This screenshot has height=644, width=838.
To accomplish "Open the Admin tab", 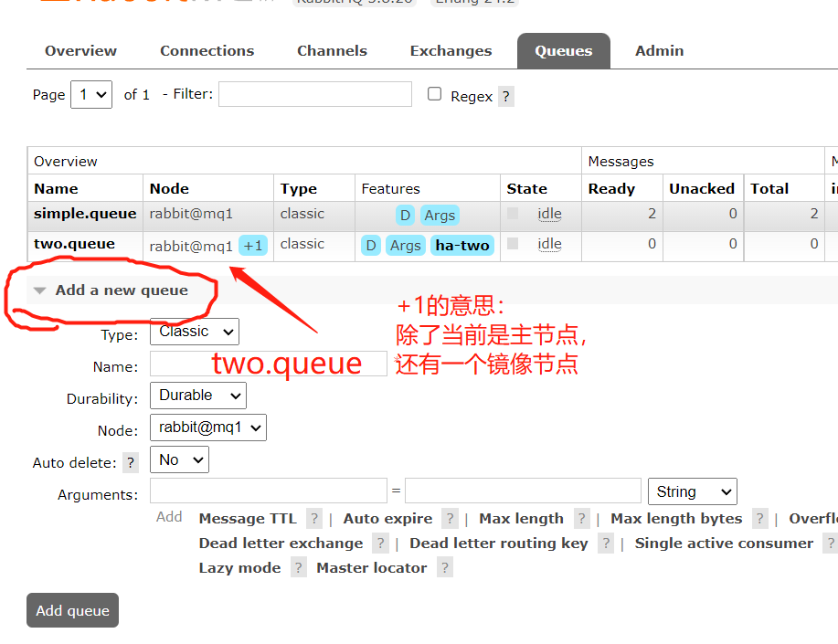I will coord(659,51).
